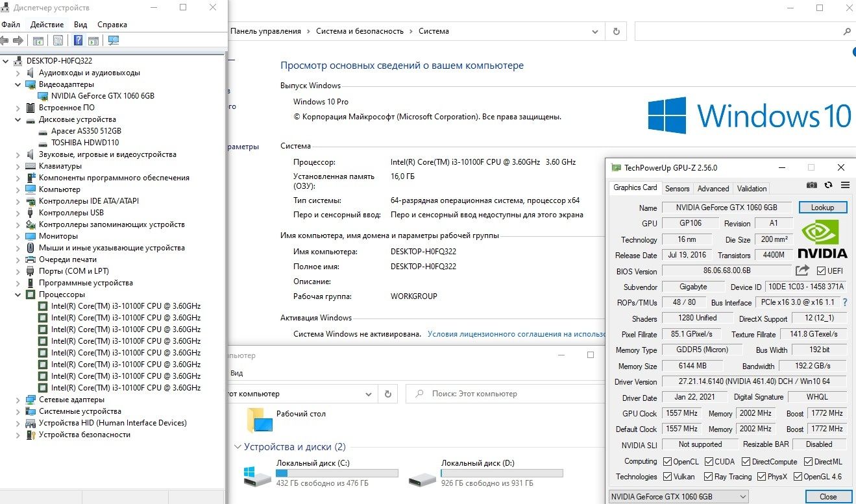Screen dimensions: 856x504
Task: Click show/hide action pane toolbar icon
Action: 93,40
